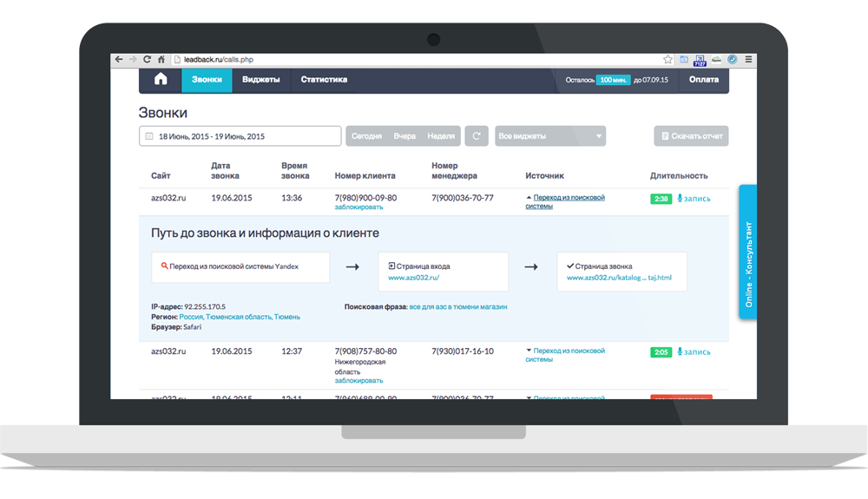Open the Все виджеты dropdown
Viewport: 868px width, 499px height.
[x=550, y=136]
